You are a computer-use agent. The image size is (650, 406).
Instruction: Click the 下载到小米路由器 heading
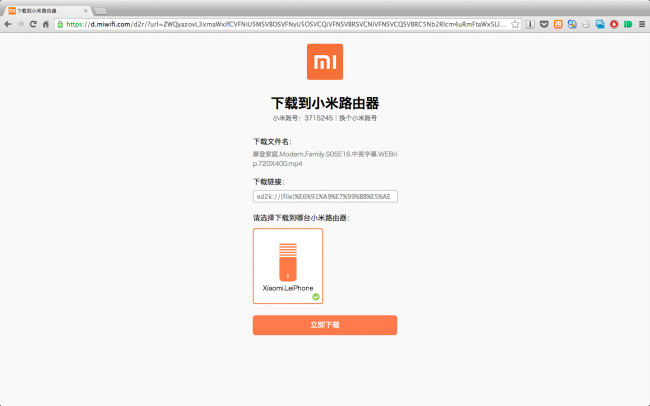click(325, 103)
